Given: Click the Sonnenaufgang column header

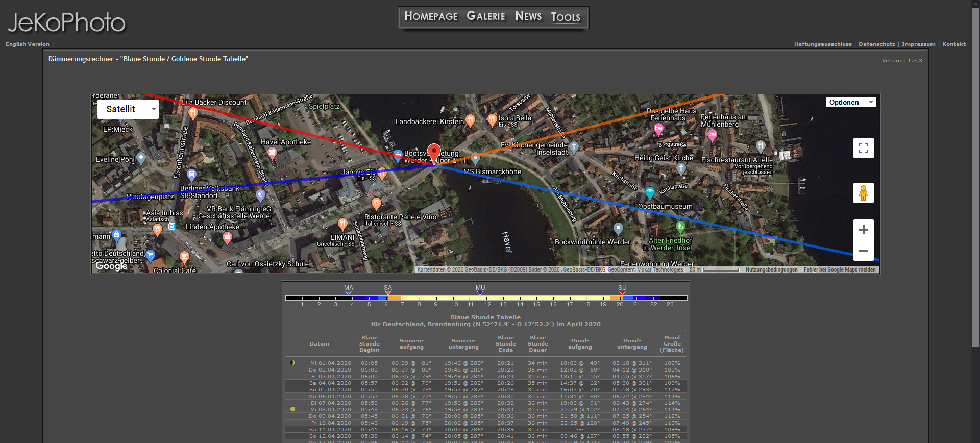Looking at the screenshot, I should (x=411, y=344).
